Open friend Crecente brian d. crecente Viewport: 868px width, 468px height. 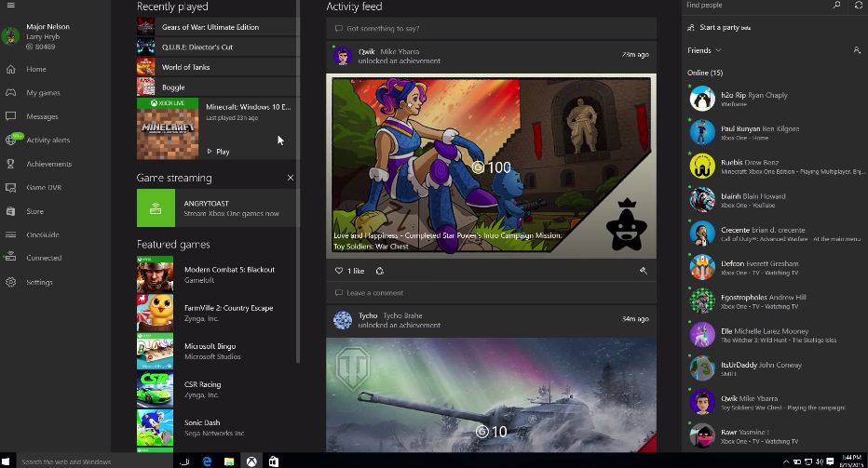pos(775,234)
